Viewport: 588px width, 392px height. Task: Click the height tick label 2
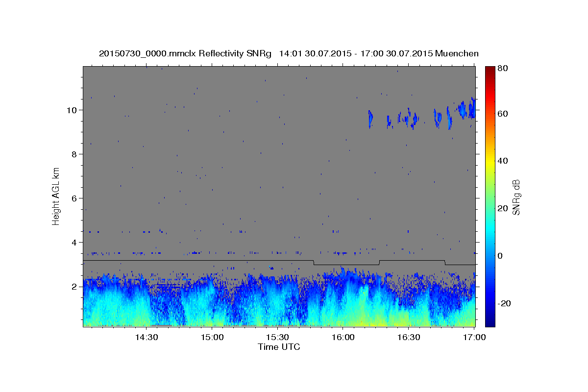[x=74, y=287]
